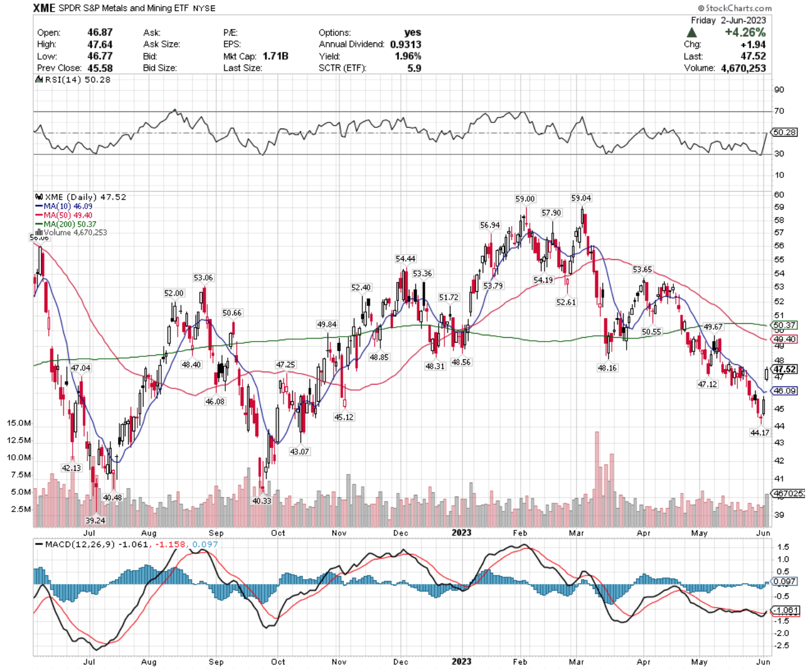Click the High value 47.64
This screenshot has width=810, height=672.
click(100, 44)
